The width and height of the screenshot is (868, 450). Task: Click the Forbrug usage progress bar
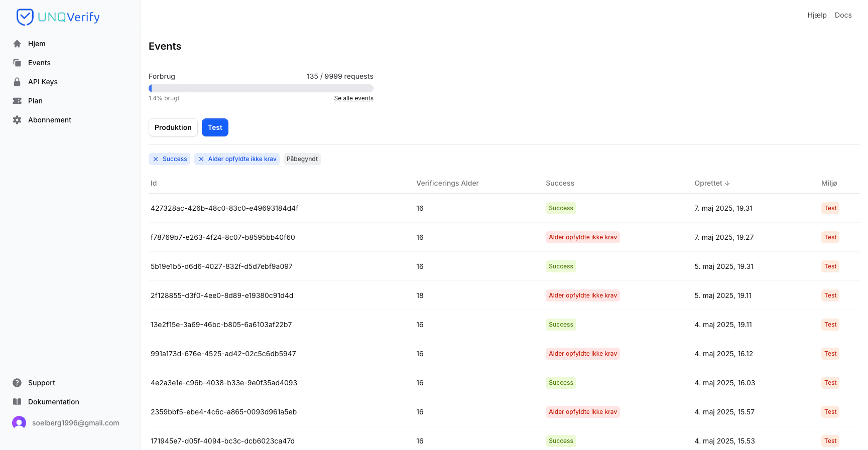tap(261, 88)
